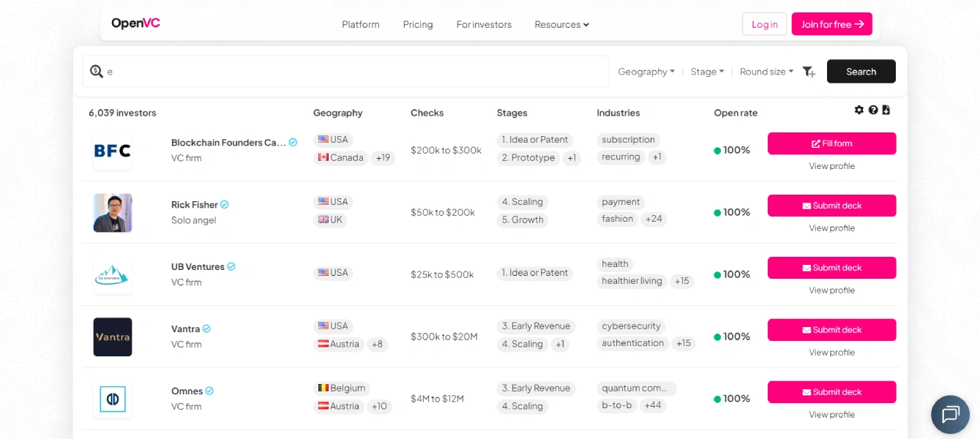
Task: Open the Vantra investor name
Action: coord(185,329)
